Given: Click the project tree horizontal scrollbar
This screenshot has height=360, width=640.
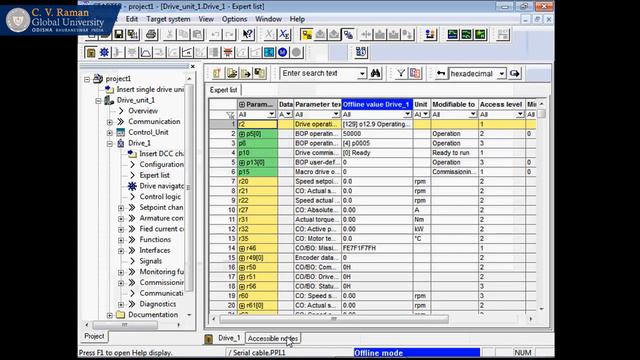Looking at the screenshot, I should [125, 325].
